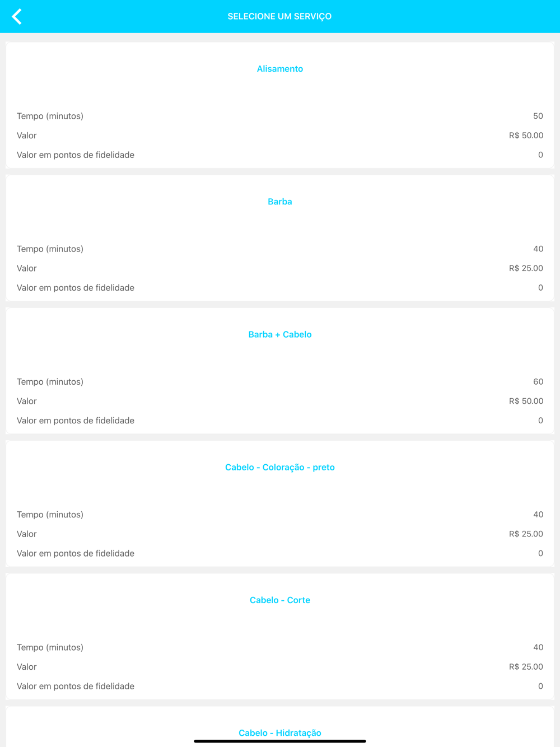560x747 pixels.
Task: Tap Cabelo - Coloração R$ 25.00 price
Action: tap(526, 534)
